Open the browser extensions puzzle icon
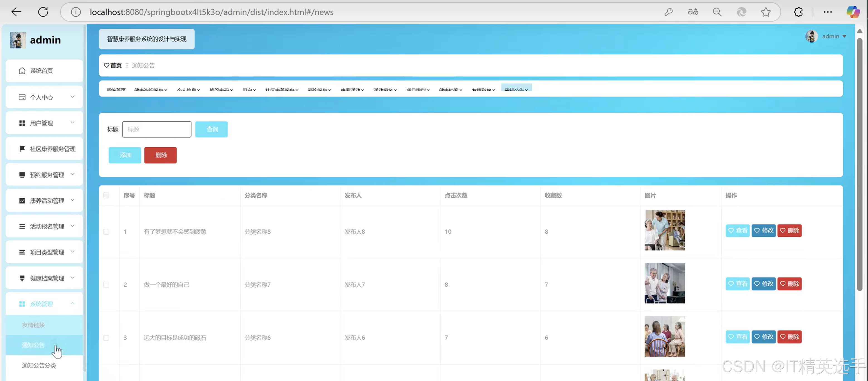The width and height of the screenshot is (868, 381). (x=798, y=12)
